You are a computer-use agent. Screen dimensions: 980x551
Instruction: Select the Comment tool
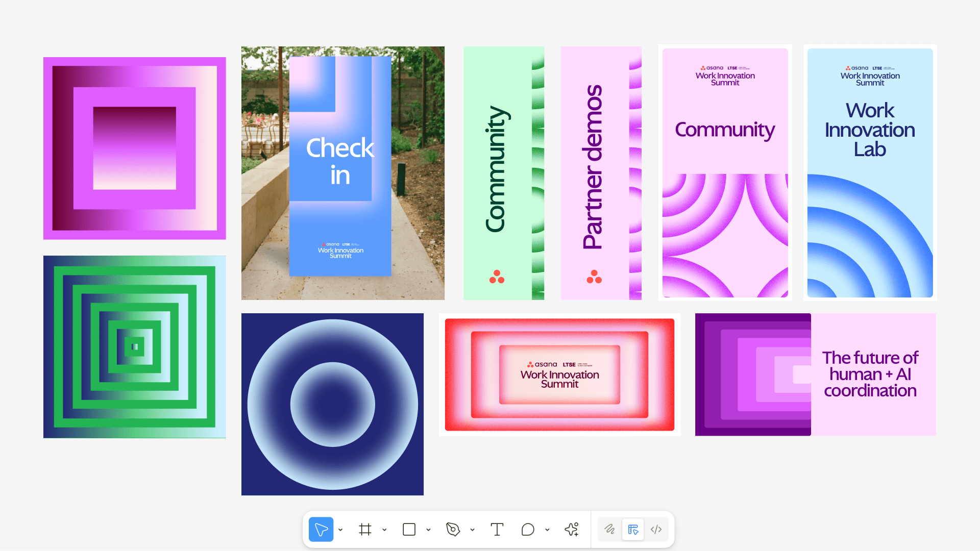528,530
